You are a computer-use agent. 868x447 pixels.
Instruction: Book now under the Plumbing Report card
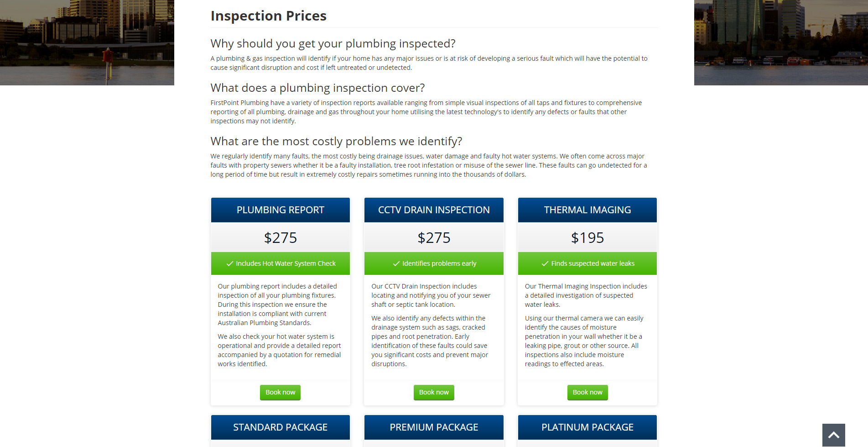[280, 393]
